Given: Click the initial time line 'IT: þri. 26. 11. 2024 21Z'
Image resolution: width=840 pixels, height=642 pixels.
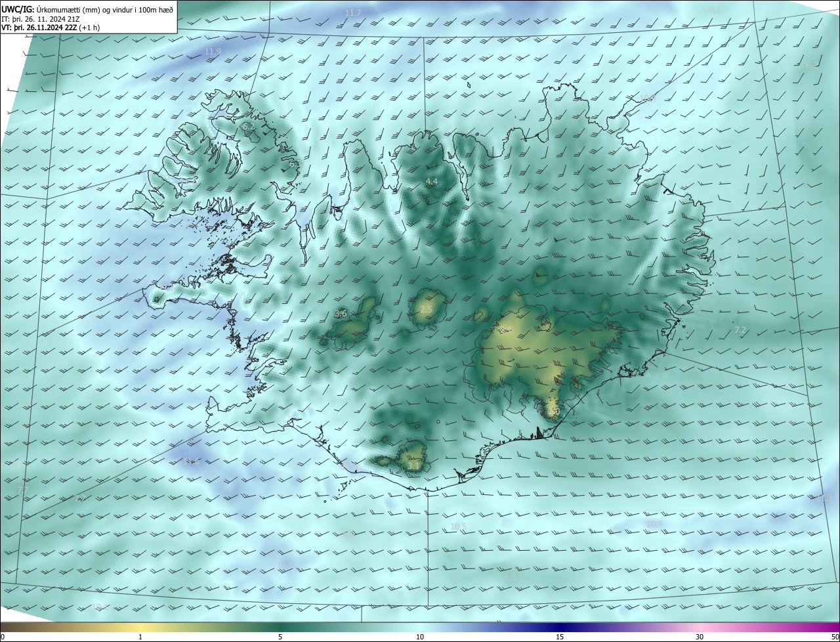Looking at the screenshot, I should coord(41,19).
